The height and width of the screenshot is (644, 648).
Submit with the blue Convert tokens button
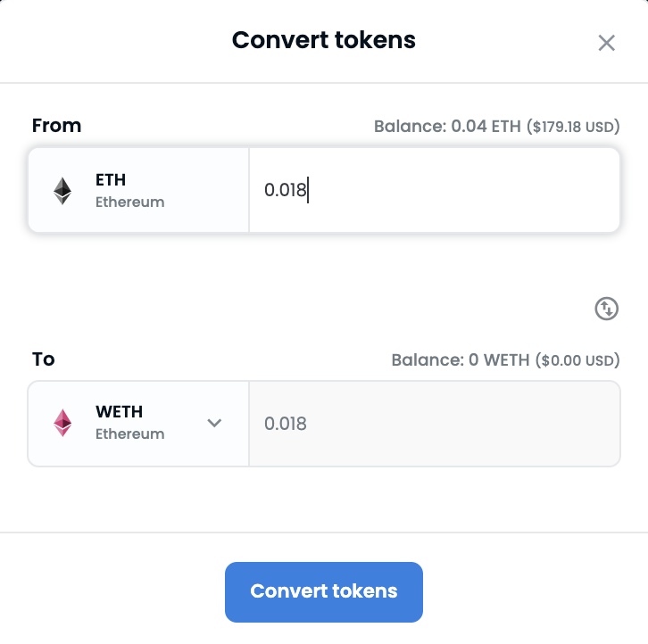(324, 592)
